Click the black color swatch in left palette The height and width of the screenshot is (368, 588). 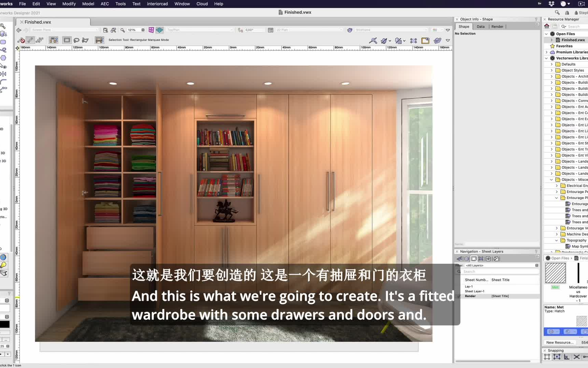click(4, 324)
